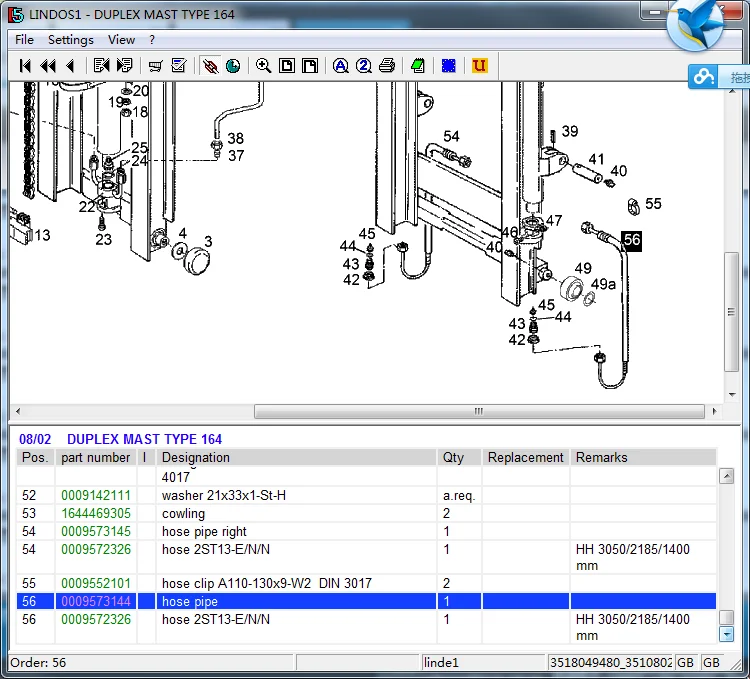Click the parts list scroll down arrow
The image size is (750, 679).
(x=727, y=635)
